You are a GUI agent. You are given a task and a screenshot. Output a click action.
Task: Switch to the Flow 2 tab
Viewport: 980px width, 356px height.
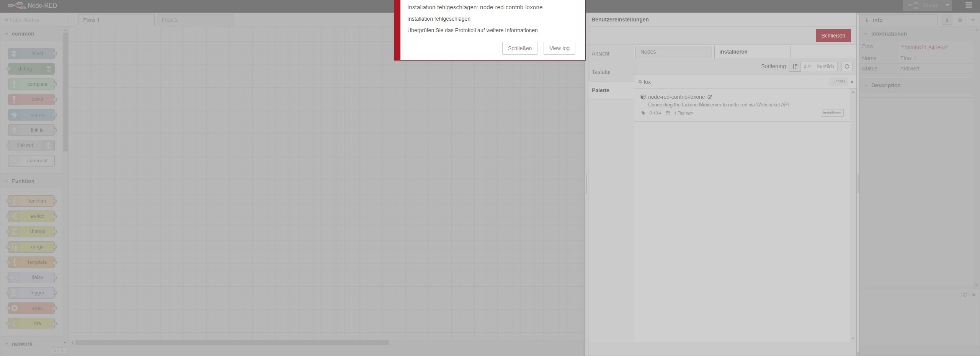(x=195, y=20)
